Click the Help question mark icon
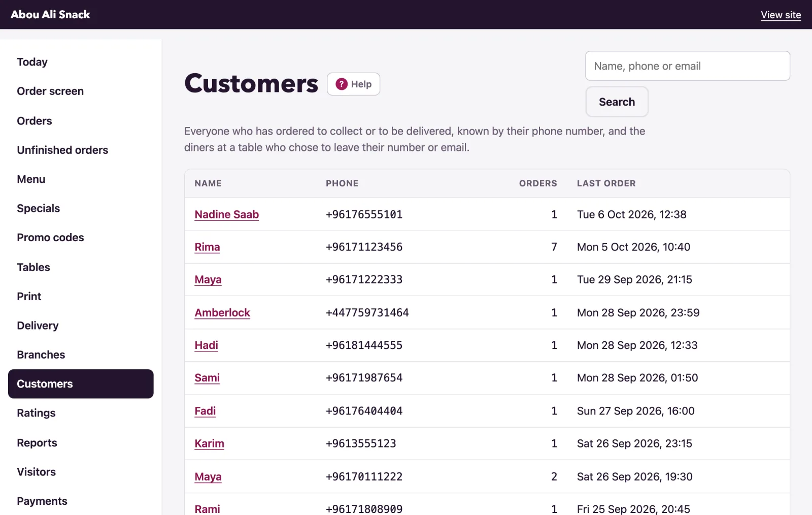Image resolution: width=812 pixels, height=515 pixels. pyautogui.click(x=342, y=84)
